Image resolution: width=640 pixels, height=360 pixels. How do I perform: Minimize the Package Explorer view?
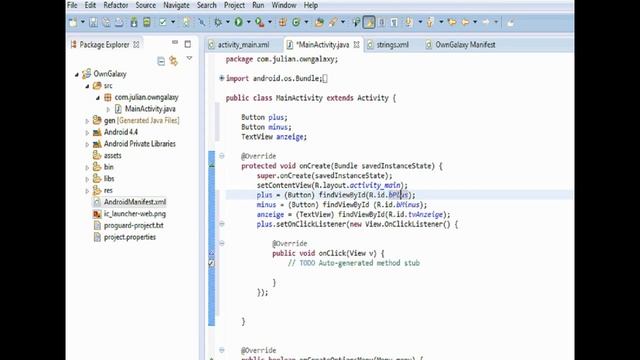tap(175, 42)
